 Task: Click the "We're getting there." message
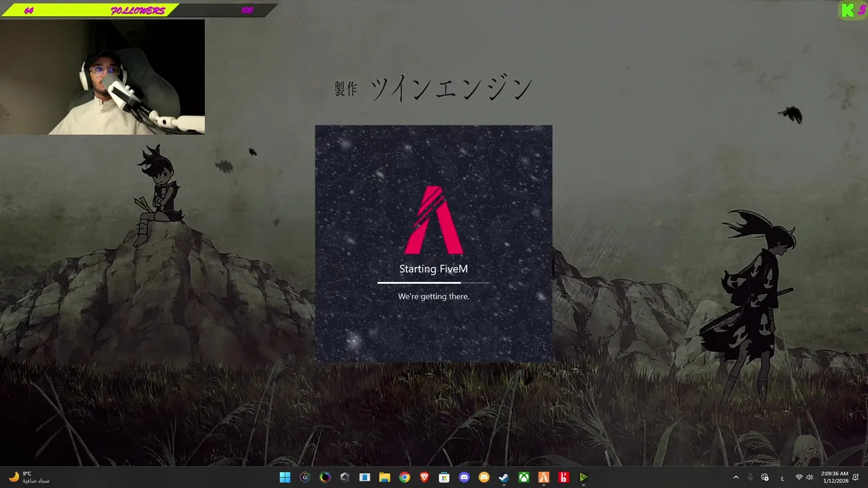coord(433,296)
